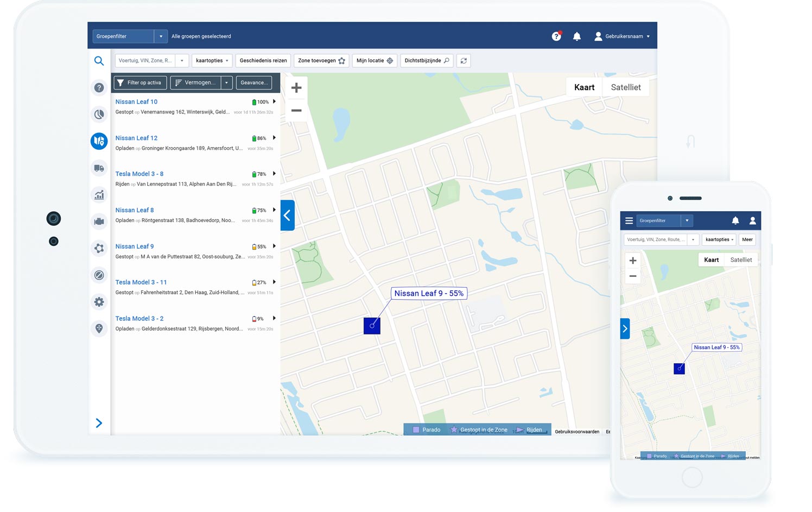This screenshot has height=512, width=812.
Task: Click the Zone toevoegen button
Action: [x=321, y=61]
